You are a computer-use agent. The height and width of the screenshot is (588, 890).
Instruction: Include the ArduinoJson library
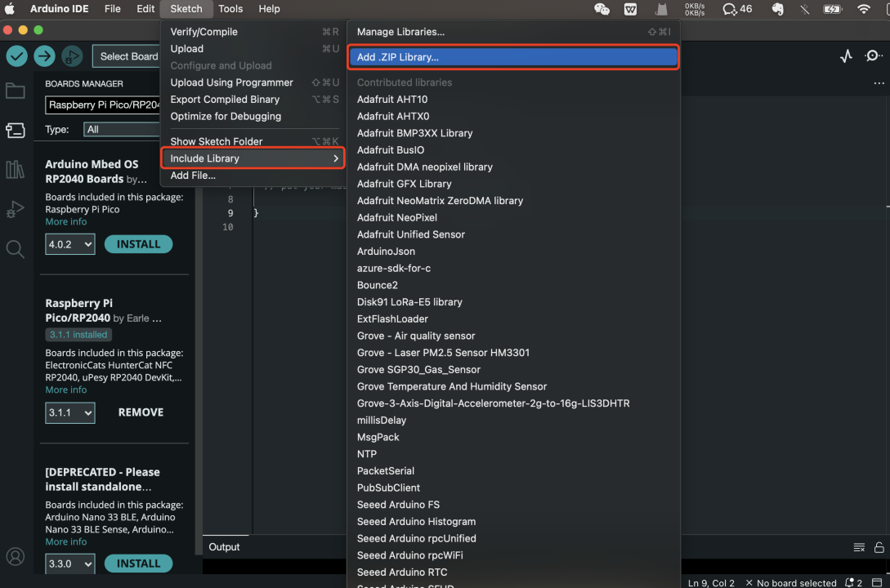(513, 252)
